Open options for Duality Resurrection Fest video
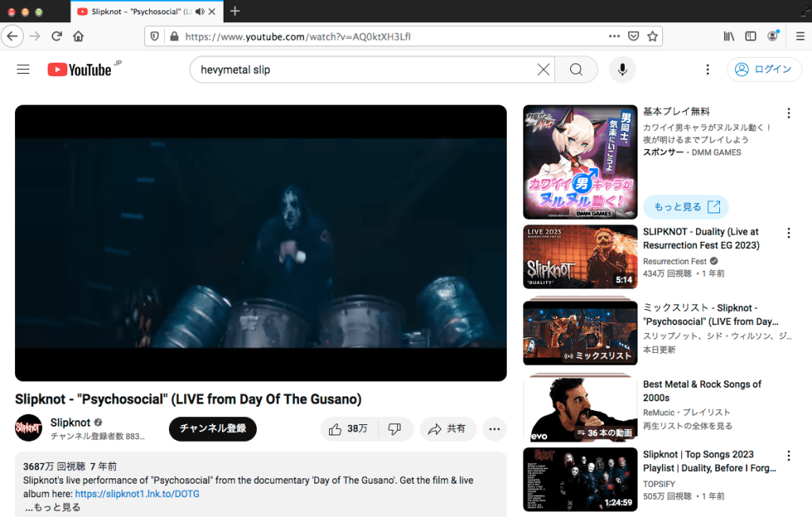 pyautogui.click(x=789, y=233)
